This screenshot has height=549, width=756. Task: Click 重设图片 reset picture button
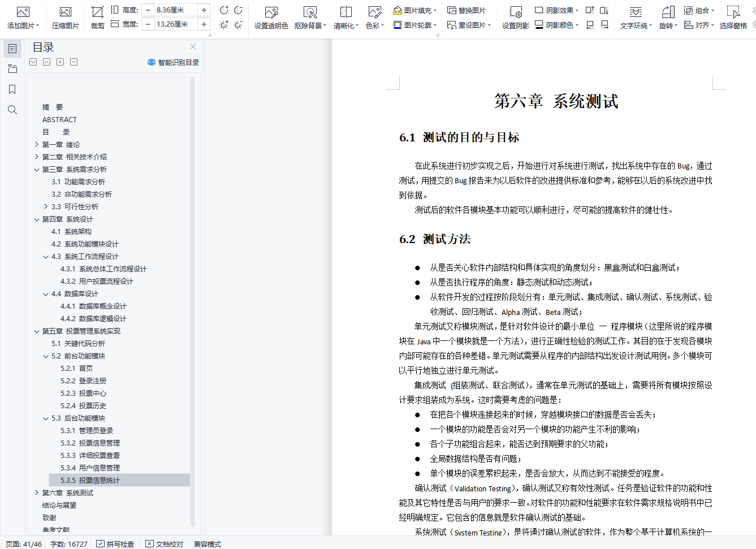click(x=469, y=25)
